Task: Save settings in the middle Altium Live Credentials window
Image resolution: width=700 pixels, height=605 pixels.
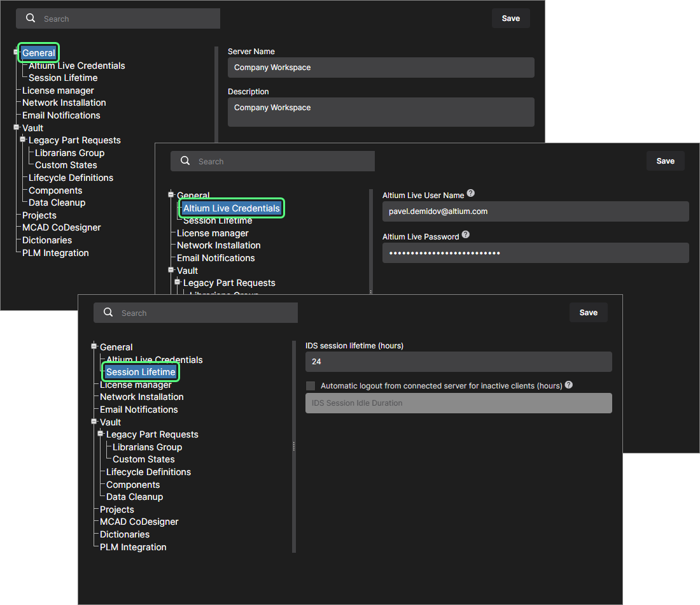Action: 665,161
